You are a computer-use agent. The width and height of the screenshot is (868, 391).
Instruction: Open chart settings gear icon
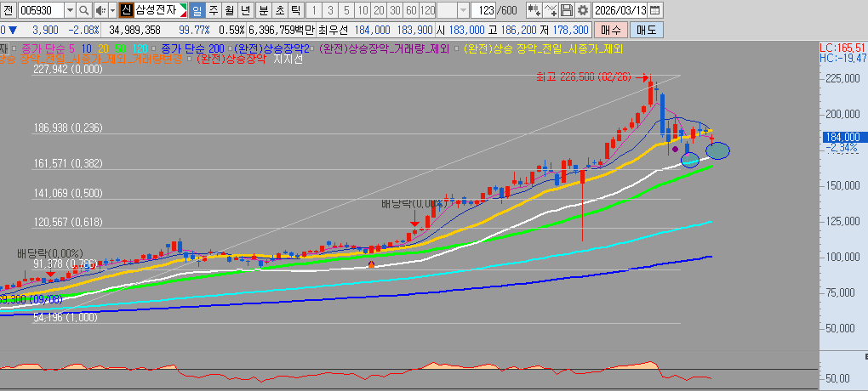point(582,10)
